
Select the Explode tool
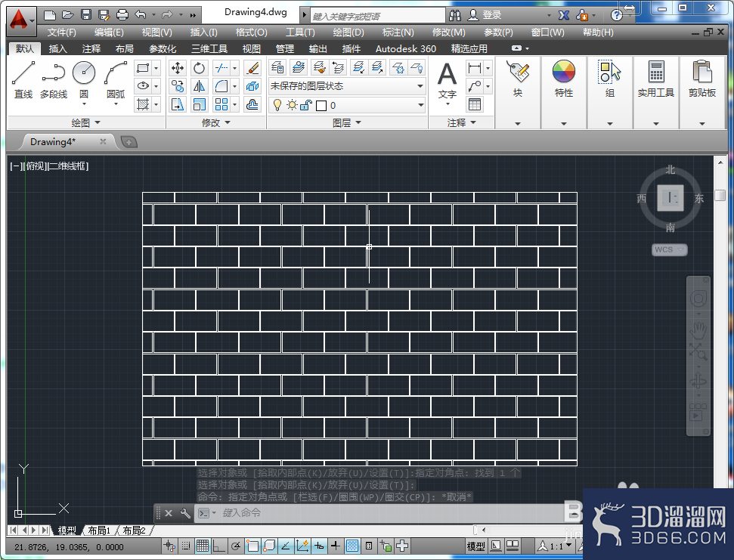(x=252, y=86)
